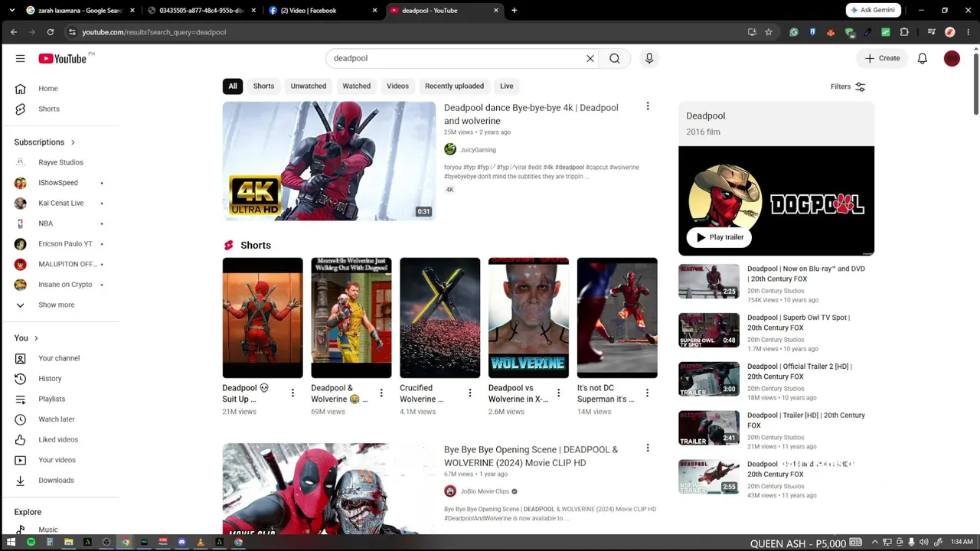Open the Rayve Studios subscription

[60, 162]
